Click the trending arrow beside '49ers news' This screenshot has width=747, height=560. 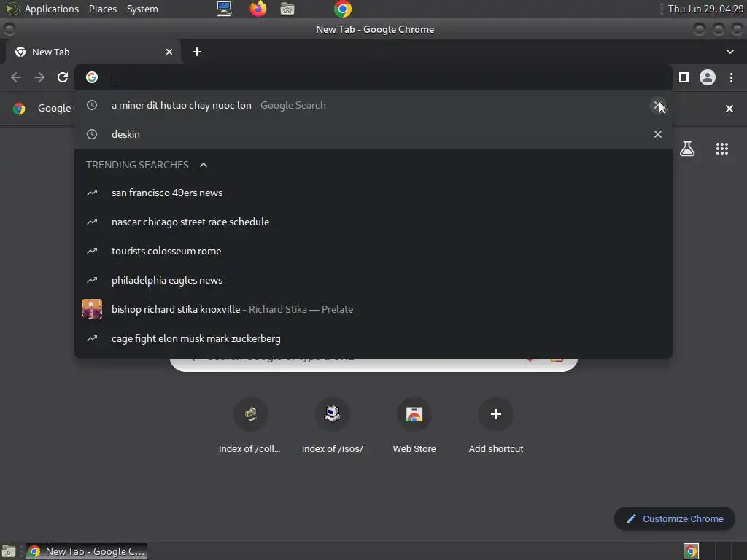click(92, 192)
